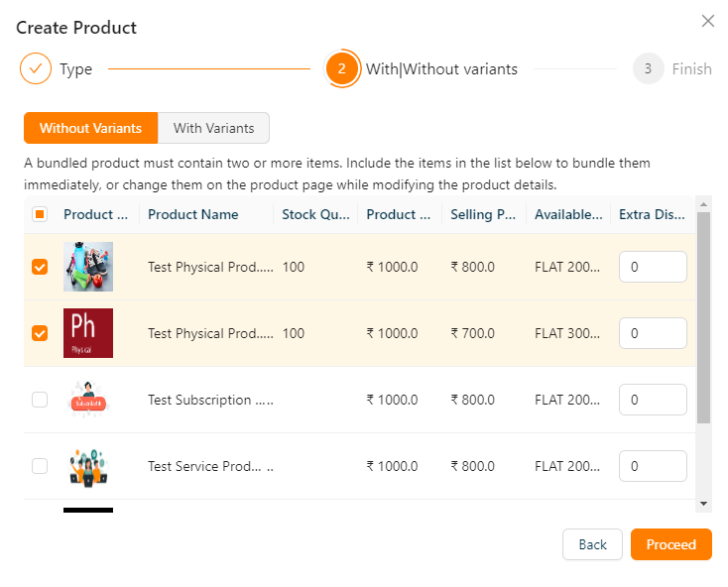This screenshot has height=587, width=728.
Task: Click the Type step checkmark icon
Action: point(35,69)
